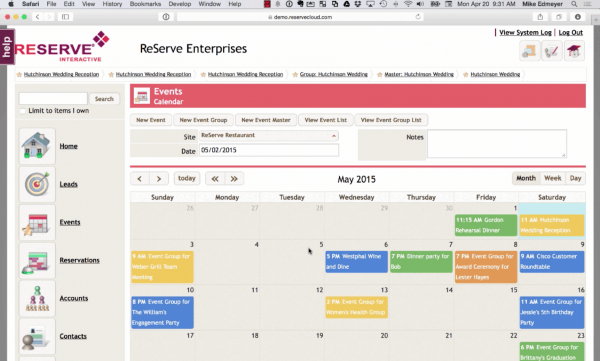Open the Site dropdown ReServe Restaurant
The width and height of the screenshot is (600, 361).
(x=269, y=136)
